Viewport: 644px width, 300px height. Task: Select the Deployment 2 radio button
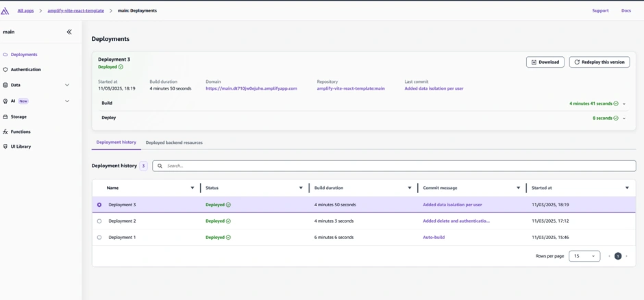[99, 221]
